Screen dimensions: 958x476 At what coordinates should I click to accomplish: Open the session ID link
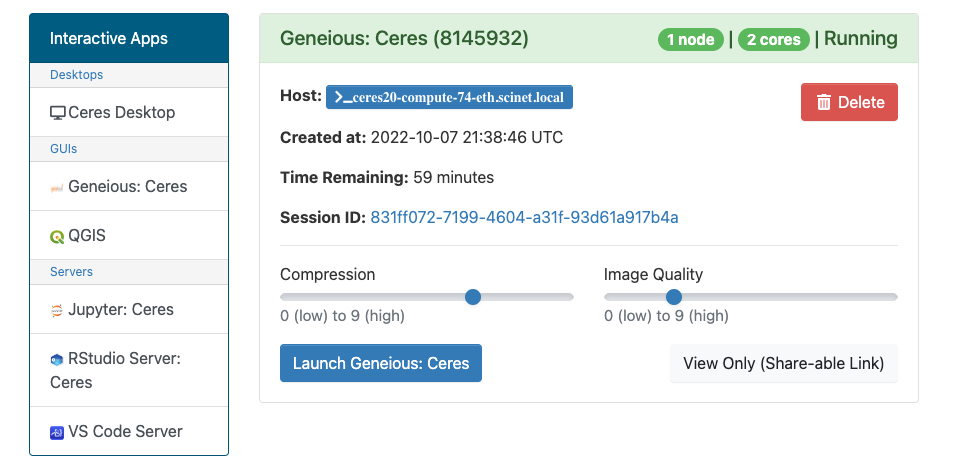[524, 218]
